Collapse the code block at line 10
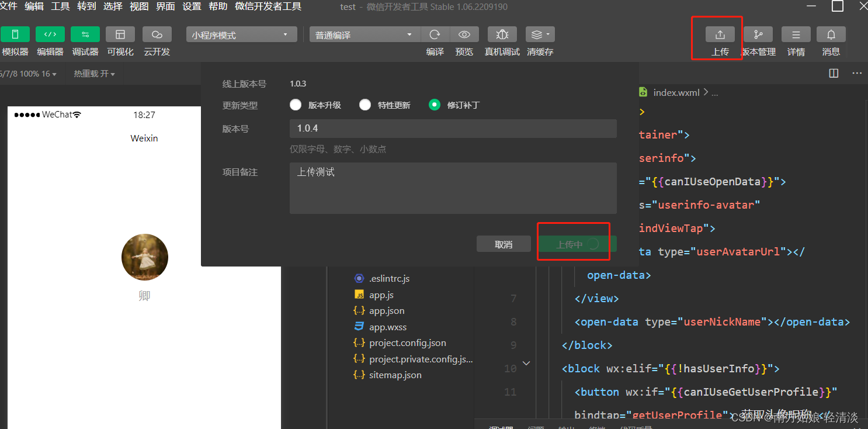Viewport: 868px width, 429px height. tap(526, 364)
